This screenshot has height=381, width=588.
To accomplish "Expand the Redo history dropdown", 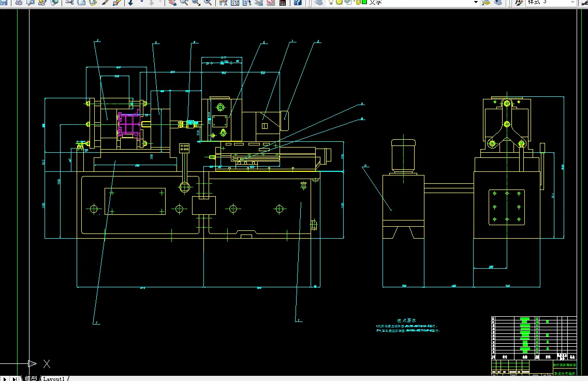I will (160, 2).
